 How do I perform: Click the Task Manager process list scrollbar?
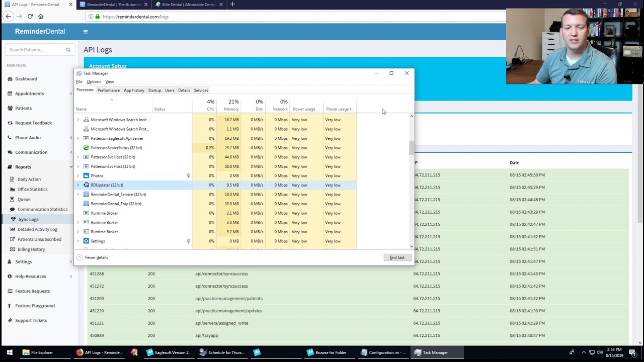click(412, 148)
